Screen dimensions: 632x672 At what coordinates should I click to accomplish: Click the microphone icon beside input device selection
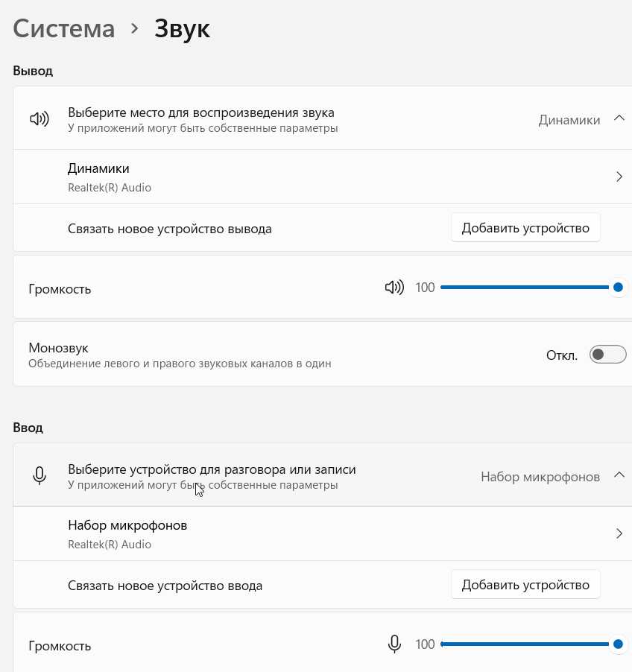coord(40,476)
